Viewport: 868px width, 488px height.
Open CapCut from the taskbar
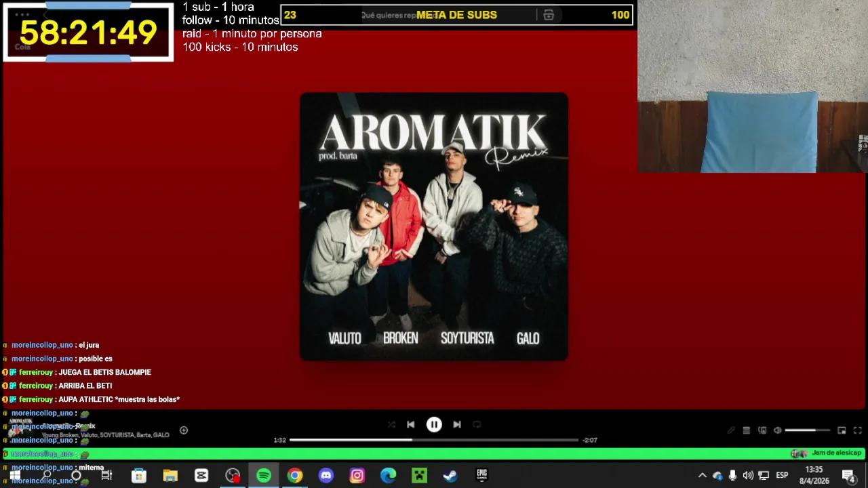pos(201,475)
